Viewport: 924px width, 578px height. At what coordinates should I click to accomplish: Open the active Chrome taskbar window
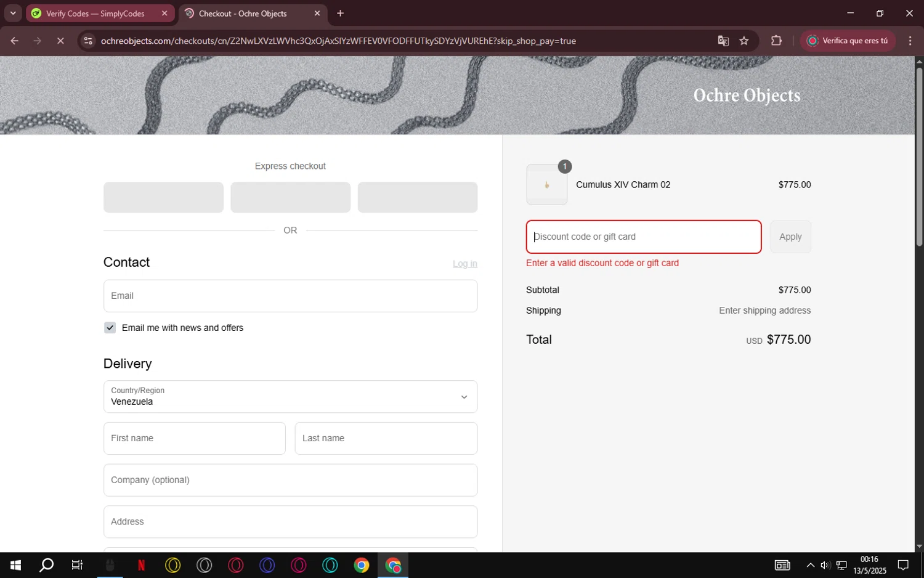click(393, 565)
